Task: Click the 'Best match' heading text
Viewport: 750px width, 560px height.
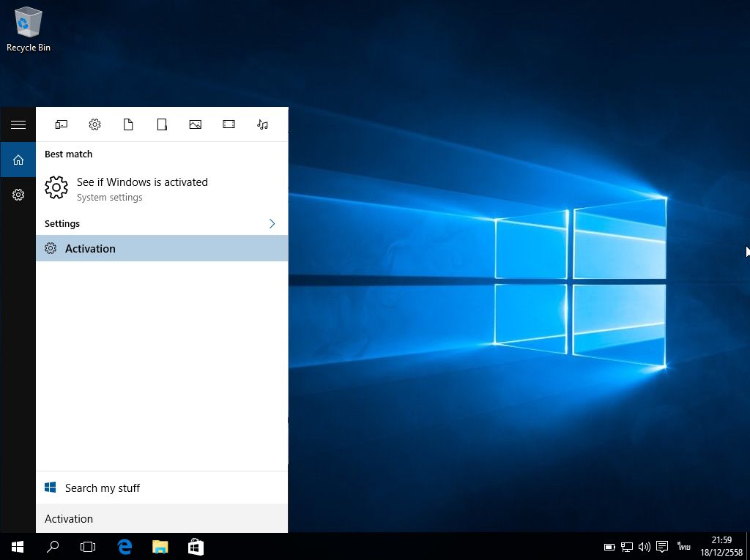Action: [x=68, y=154]
